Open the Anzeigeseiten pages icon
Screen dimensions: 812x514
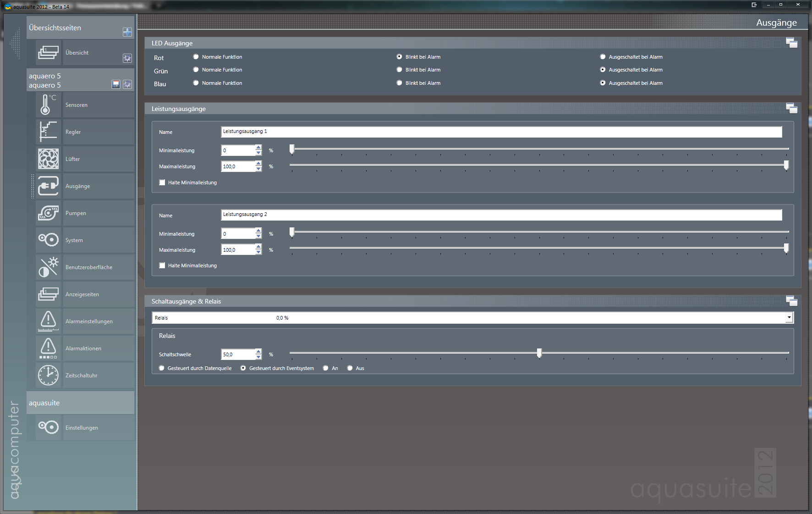pos(48,294)
